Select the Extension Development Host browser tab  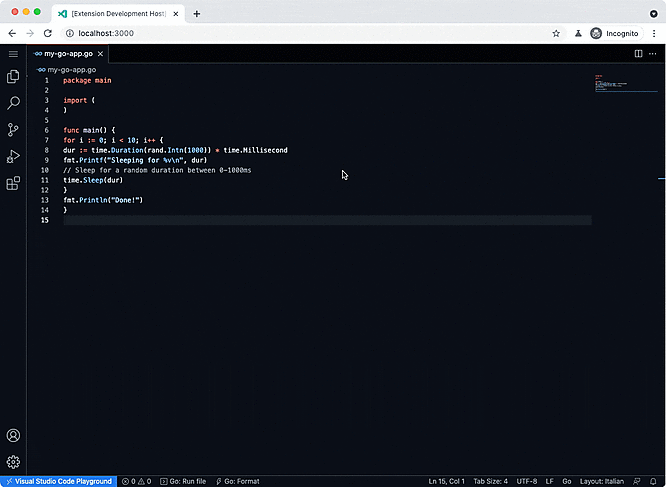tap(118, 14)
